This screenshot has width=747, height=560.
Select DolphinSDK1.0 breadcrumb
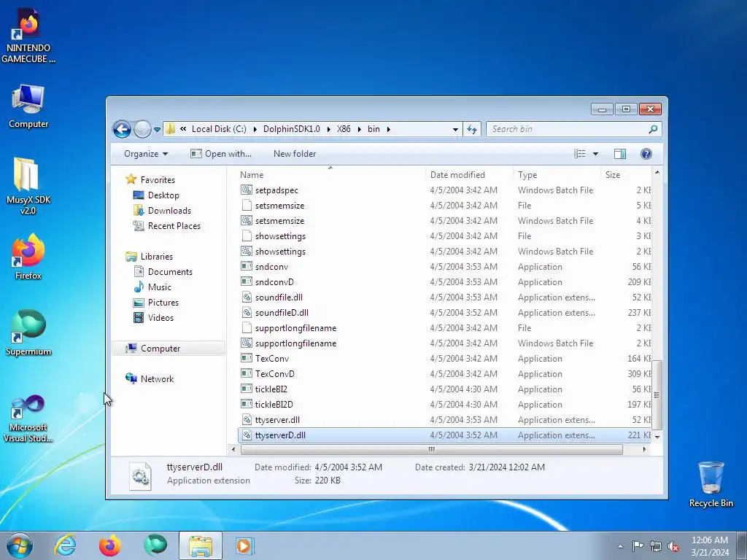(292, 129)
